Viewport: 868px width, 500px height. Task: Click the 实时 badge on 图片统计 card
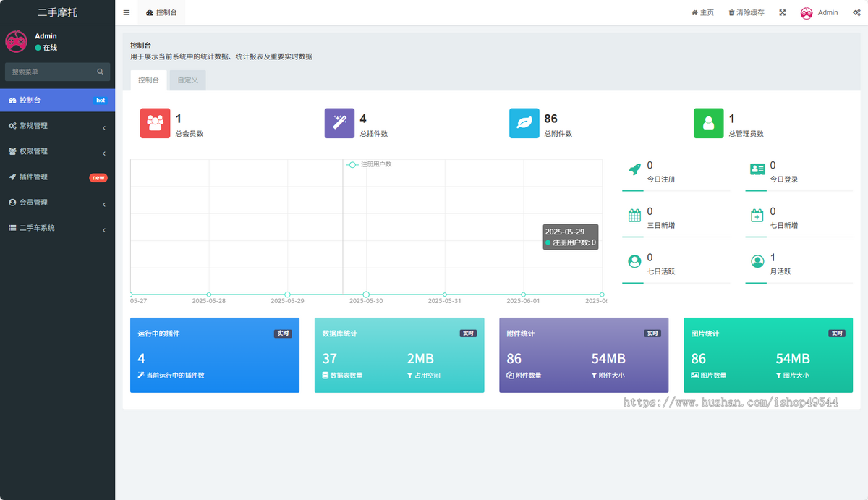[837, 334]
